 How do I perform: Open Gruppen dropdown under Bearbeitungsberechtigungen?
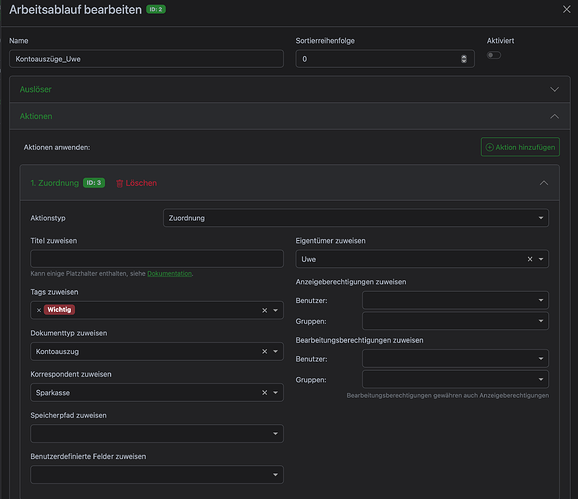[x=455, y=379]
